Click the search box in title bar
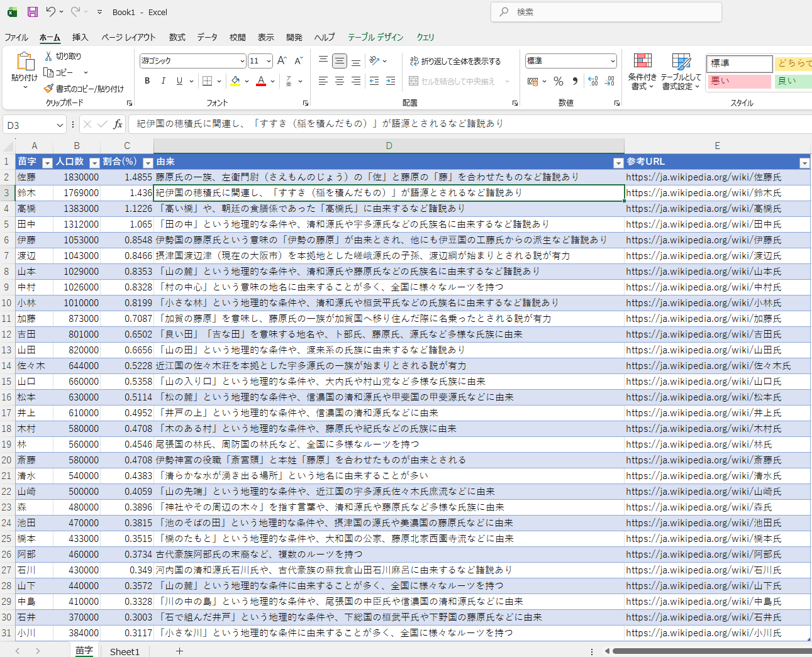Viewport: 812px width, 657px height. tap(606, 12)
